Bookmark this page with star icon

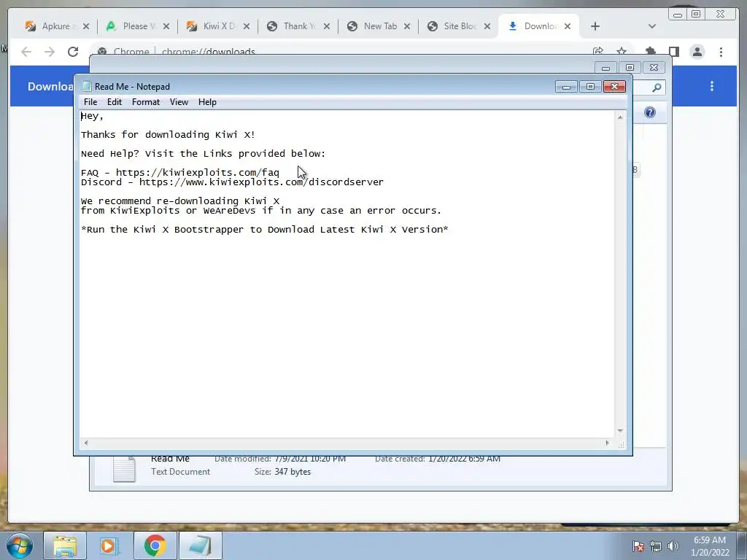pos(622,52)
